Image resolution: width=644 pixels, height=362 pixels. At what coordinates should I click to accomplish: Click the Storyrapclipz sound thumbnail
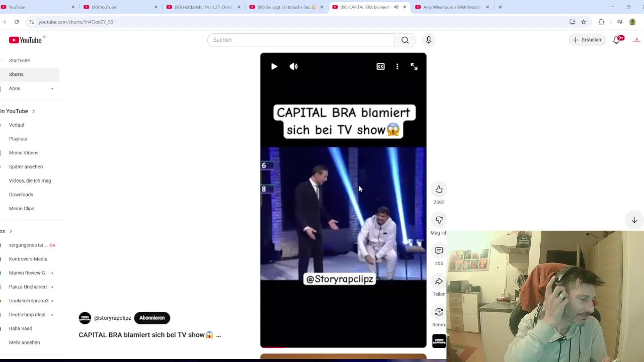[439, 341]
